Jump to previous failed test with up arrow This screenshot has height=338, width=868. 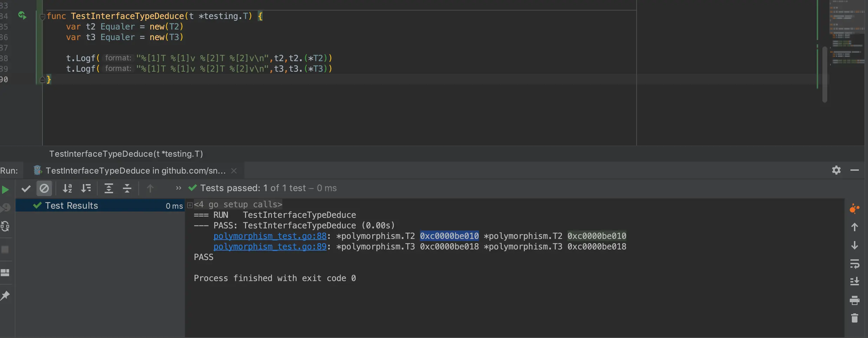(150, 188)
